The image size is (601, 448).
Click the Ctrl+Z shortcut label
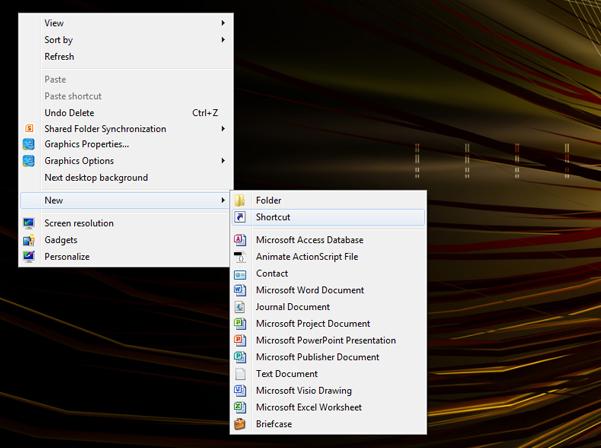pyautogui.click(x=205, y=113)
